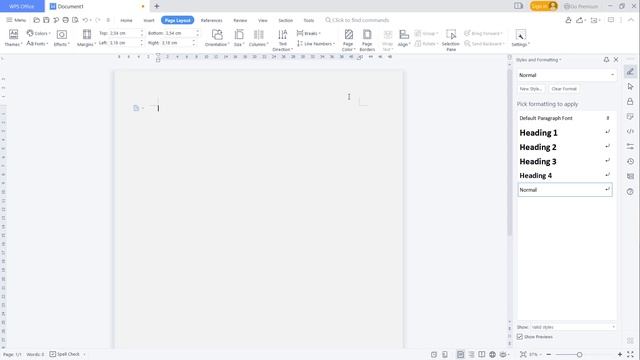This screenshot has height=360, width=640.
Task: Switch to Web layout view in status bar
Action: pos(492,354)
